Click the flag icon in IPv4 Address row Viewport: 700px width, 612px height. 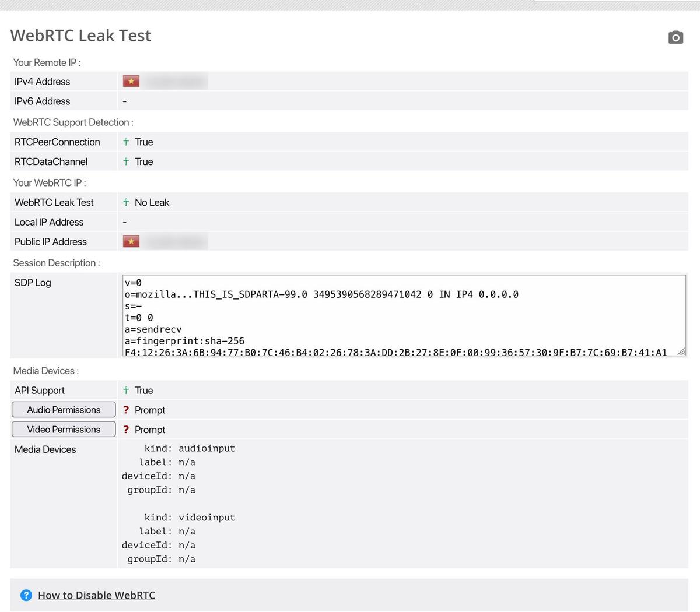tap(131, 81)
